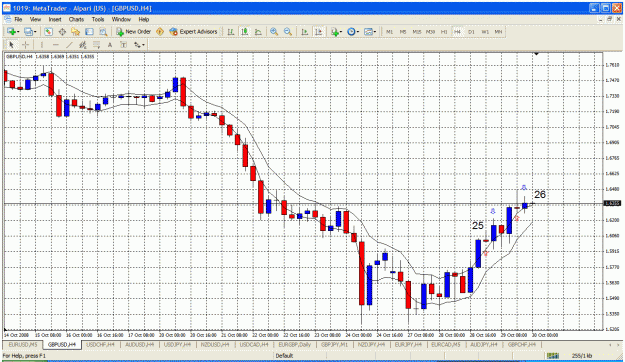Screen dimensions: 625x362
Task: Expand the Profiles dropdown arrow
Action: (x=35, y=32)
